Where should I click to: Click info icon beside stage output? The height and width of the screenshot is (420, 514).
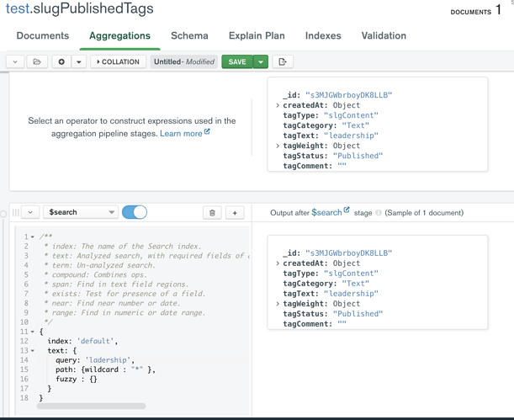pyautogui.click(x=379, y=213)
